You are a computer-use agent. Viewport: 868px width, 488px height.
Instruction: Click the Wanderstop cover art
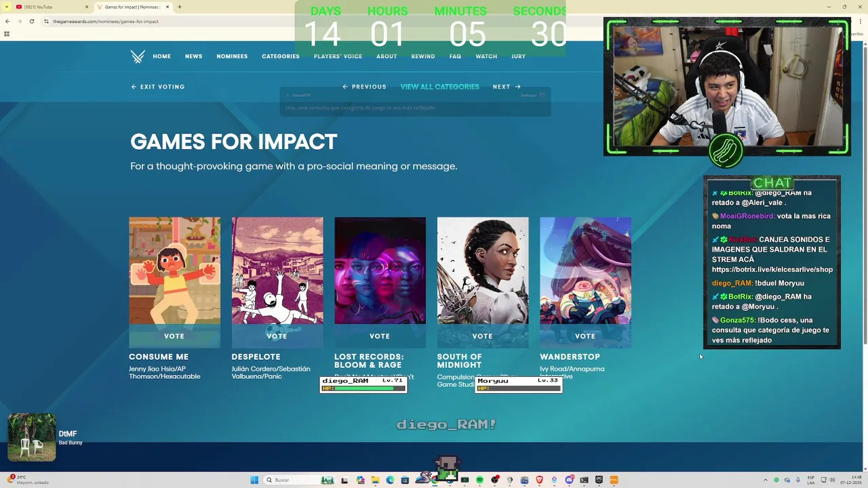click(x=585, y=270)
